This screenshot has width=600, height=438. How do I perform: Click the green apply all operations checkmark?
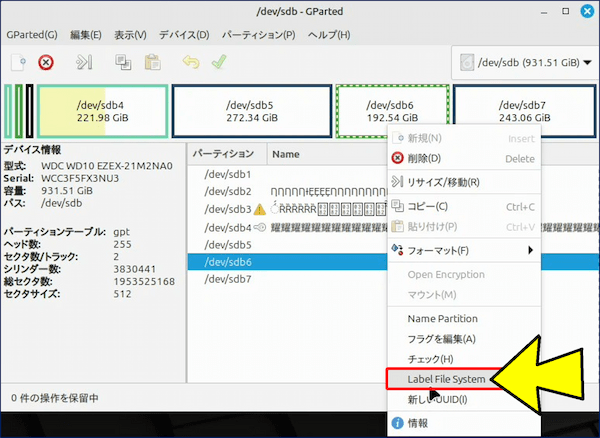[x=218, y=62]
